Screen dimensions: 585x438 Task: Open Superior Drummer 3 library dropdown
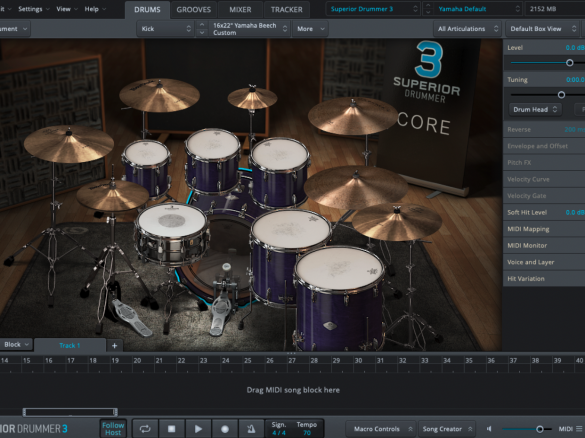pyautogui.click(x=373, y=9)
